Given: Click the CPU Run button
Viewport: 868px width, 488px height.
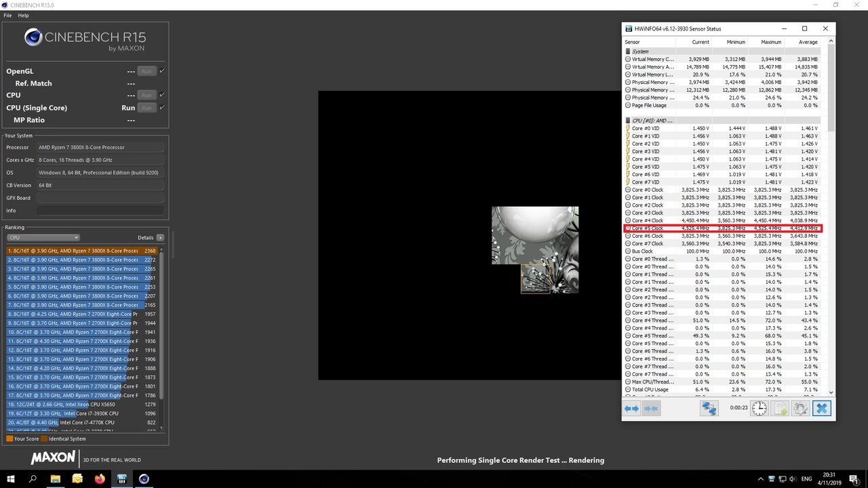Looking at the screenshot, I should pyautogui.click(x=146, y=96).
